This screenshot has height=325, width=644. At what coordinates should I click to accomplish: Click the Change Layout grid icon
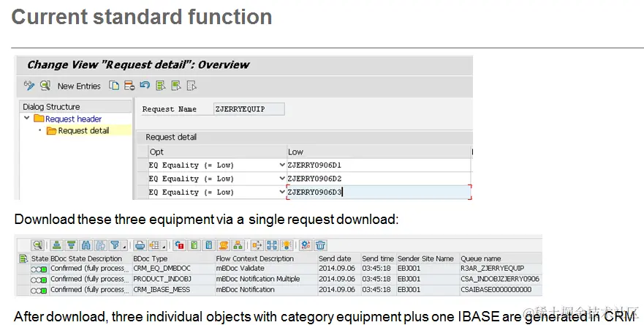click(x=154, y=245)
